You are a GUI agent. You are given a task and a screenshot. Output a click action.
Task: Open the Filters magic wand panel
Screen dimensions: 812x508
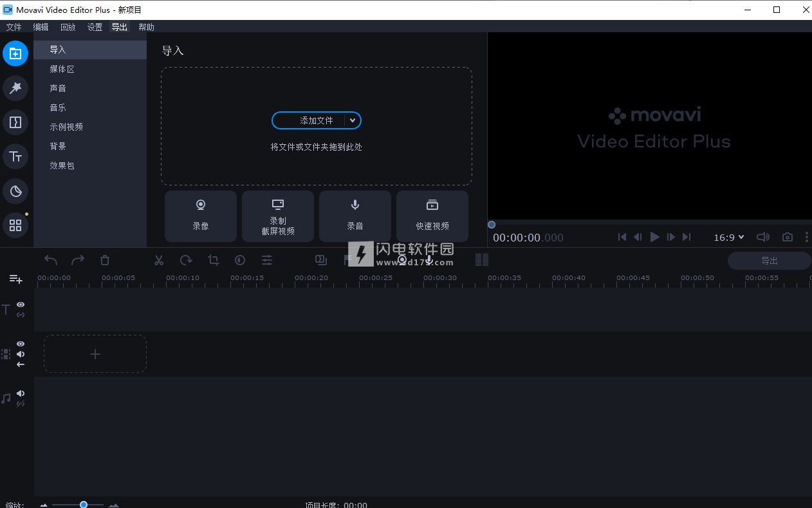15,88
